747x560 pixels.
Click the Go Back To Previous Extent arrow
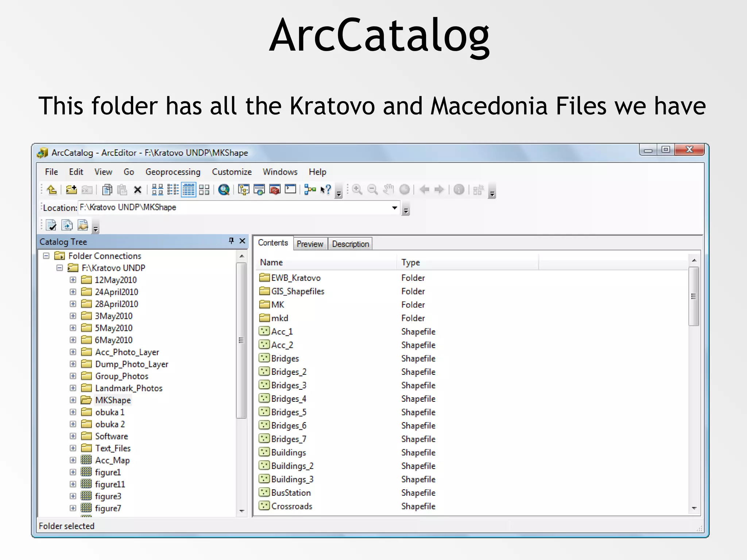(x=424, y=190)
